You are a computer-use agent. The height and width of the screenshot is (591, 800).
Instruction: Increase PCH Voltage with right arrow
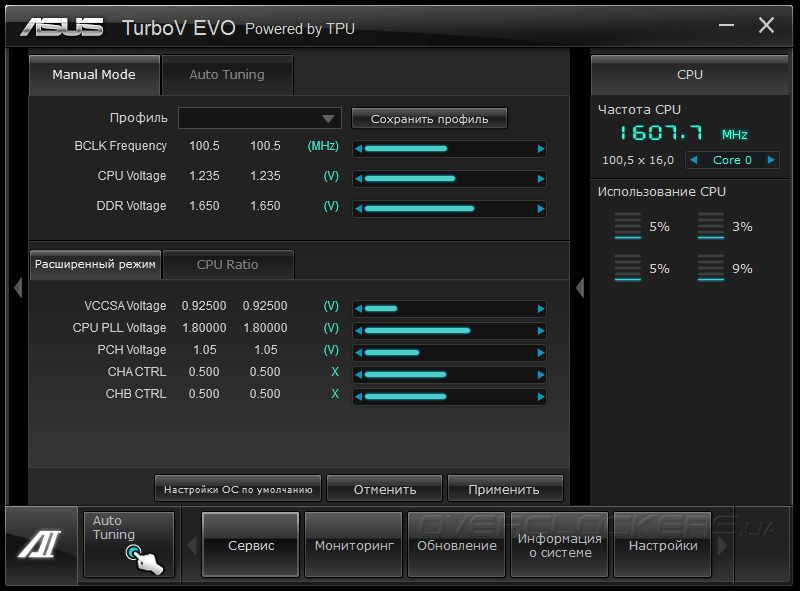(x=541, y=353)
